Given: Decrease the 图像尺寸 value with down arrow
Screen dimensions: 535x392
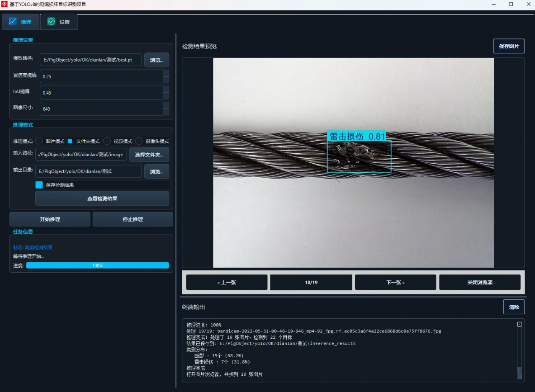Looking at the screenshot, I should [166, 112].
